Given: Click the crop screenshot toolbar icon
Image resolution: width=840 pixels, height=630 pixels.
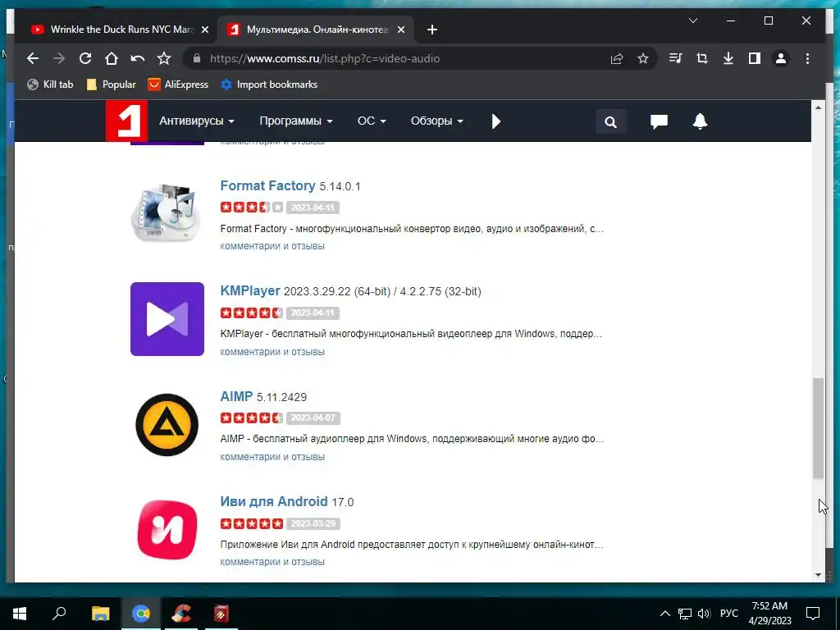Looking at the screenshot, I should point(702,58).
